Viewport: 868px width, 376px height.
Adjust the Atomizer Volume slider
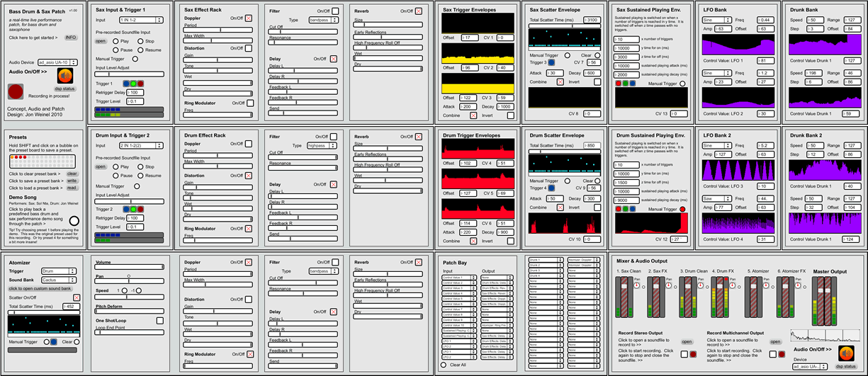(x=128, y=267)
